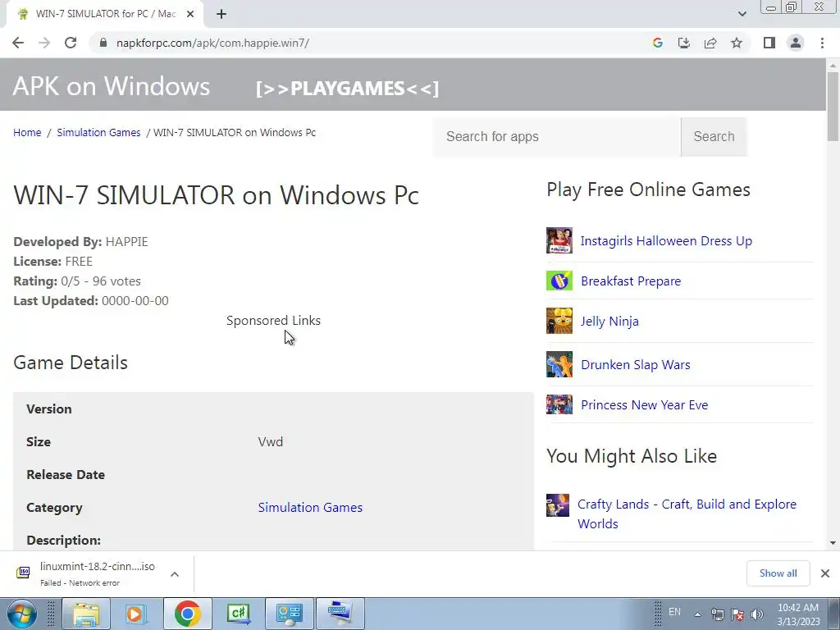Click Drunken Slap Wars thumbnail

[559, 364]
